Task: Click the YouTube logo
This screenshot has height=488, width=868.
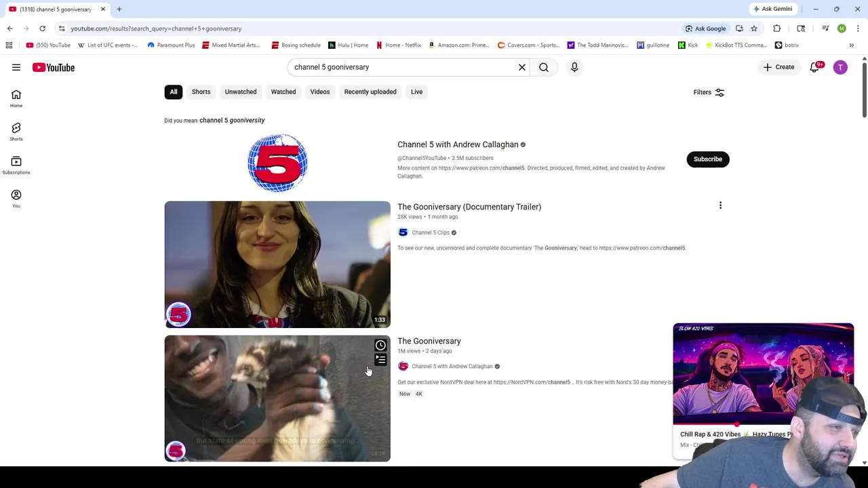Action: pyautogui.click(x=54, y=67)
